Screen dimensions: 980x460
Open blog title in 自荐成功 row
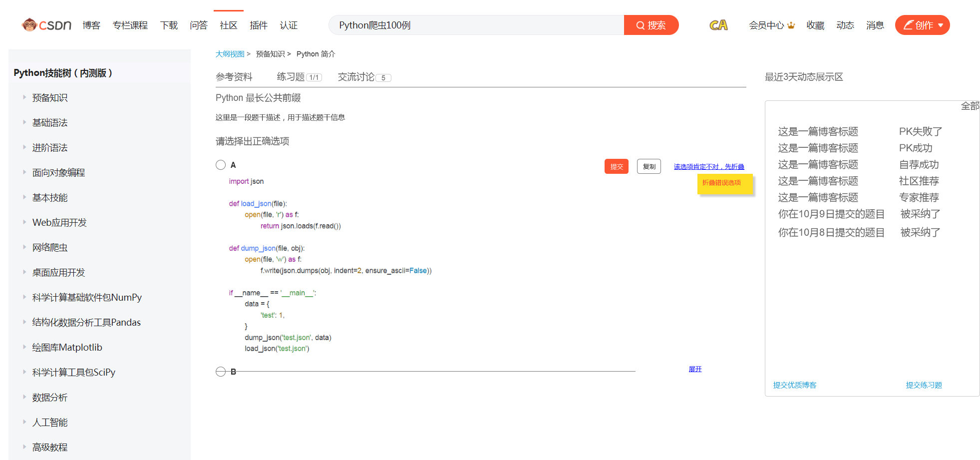coord(818,164)
